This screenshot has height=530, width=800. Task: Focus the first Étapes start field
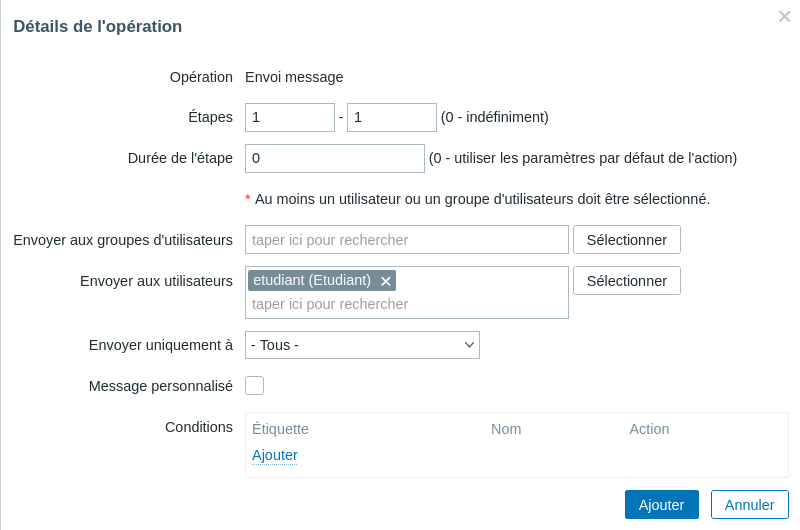click(x=289, y=117)
